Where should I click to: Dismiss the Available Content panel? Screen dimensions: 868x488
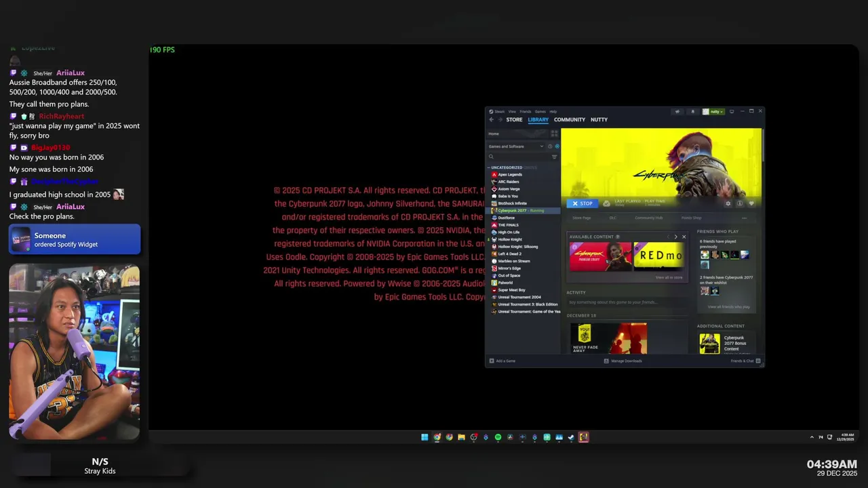pos(684,237)
